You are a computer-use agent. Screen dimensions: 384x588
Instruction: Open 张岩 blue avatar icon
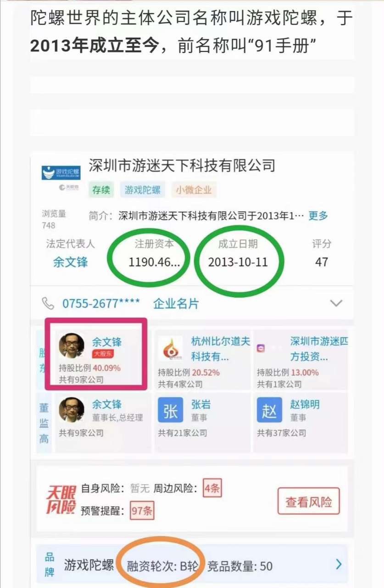(x=170, y=410)
